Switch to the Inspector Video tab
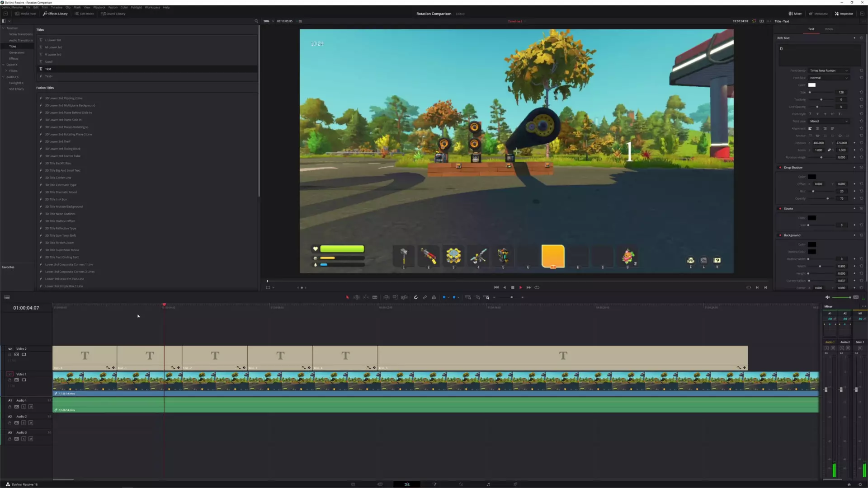This screenshot has height=488, width=868. tap(829, 29)
